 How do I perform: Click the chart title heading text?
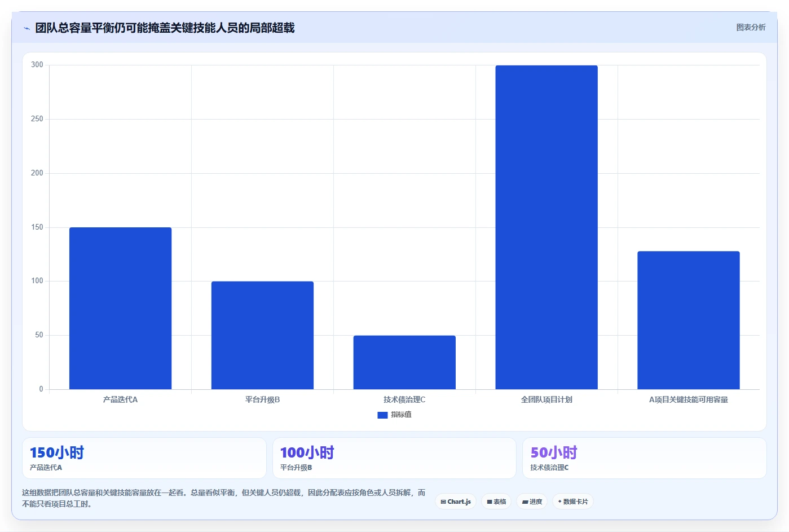165,28
